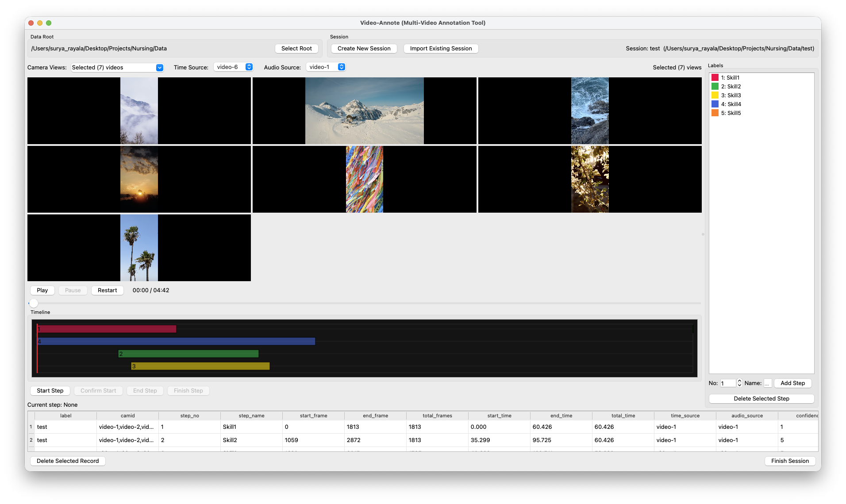Open the Audio Source dropdown
Viewport: 846px width, 504px height.
coord(326,67)
